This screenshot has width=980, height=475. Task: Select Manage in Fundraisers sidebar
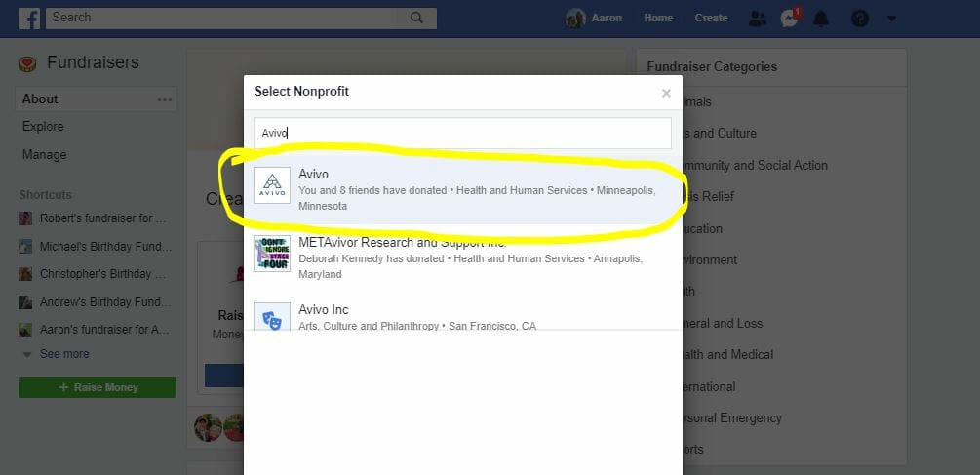tap(45, 154)
